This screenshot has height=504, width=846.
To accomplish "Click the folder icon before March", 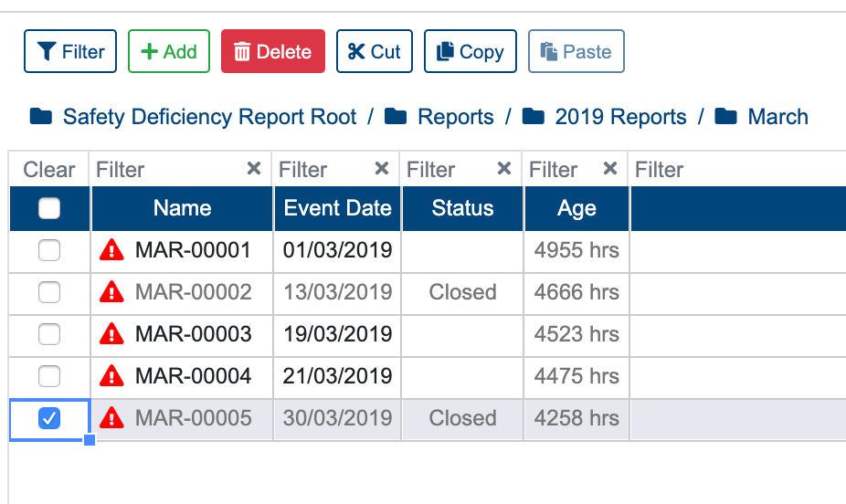I will (725, 117).
